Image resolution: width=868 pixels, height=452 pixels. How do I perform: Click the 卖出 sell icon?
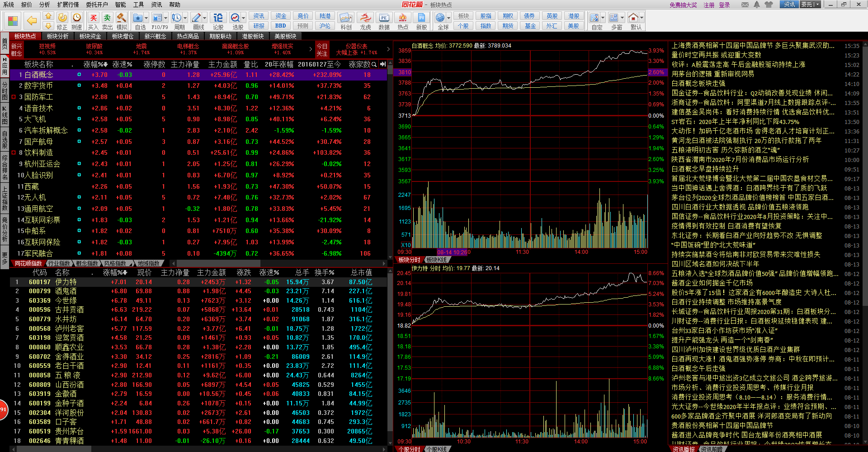pos(107,21)
